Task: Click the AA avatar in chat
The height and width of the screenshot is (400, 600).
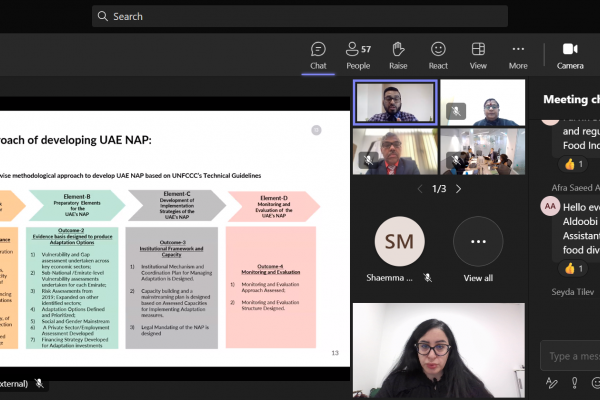Action: (x=550, y=205)
